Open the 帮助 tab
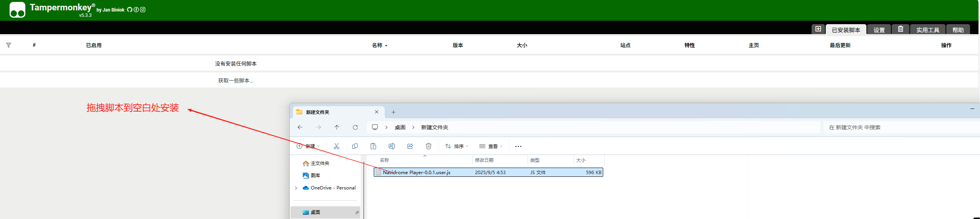Image resolution: width=980 pixels, height=219 pixels. [958, 30]
